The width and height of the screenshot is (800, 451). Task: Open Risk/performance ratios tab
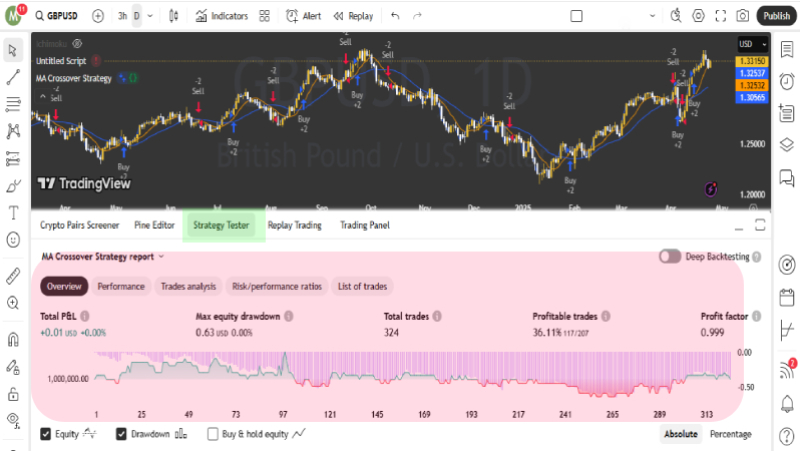tap(277, 286)
